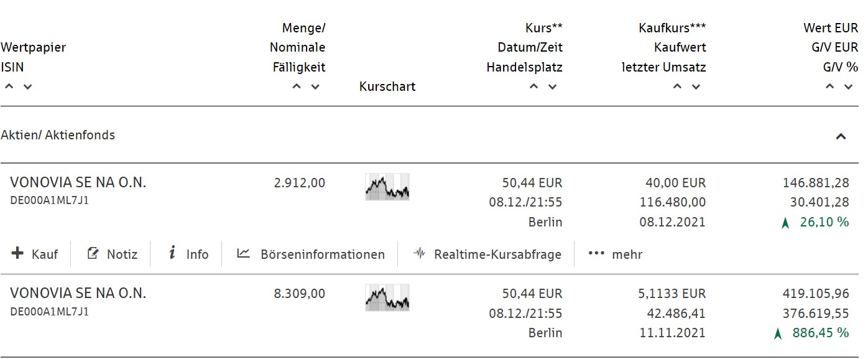Open second Vonovia price chart thumbnail
Screen dimensions: 868x359
pos(387,297)
